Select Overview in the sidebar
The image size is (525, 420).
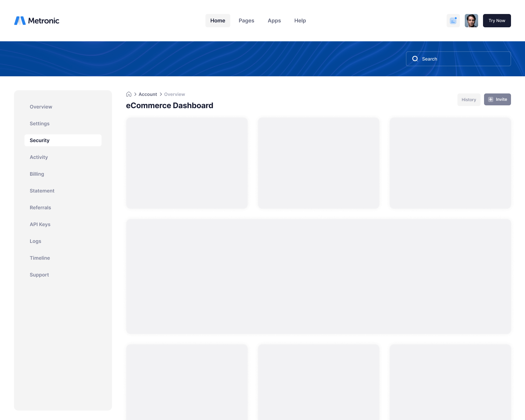[41, 107]
